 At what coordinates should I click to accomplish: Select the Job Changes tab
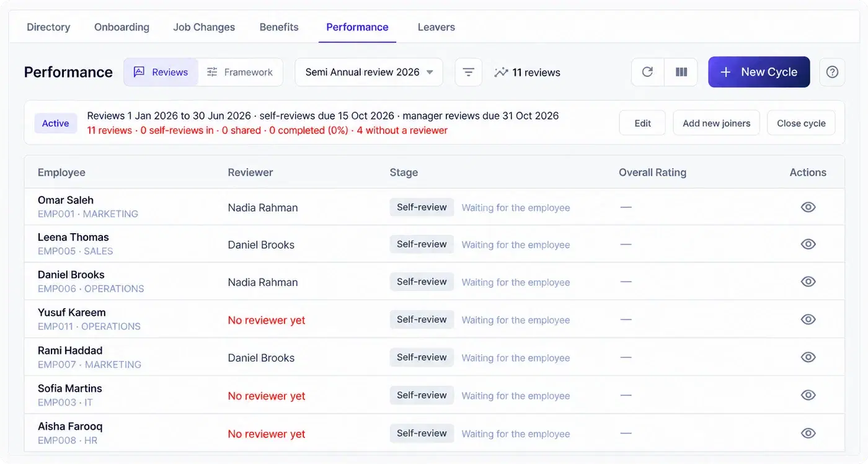tap(204, 27)
